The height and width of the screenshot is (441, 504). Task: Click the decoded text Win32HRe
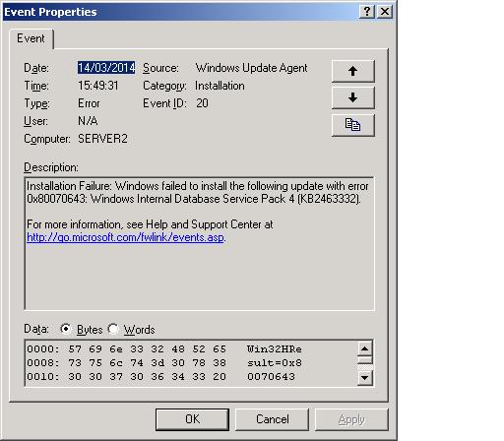coord(275,348)
